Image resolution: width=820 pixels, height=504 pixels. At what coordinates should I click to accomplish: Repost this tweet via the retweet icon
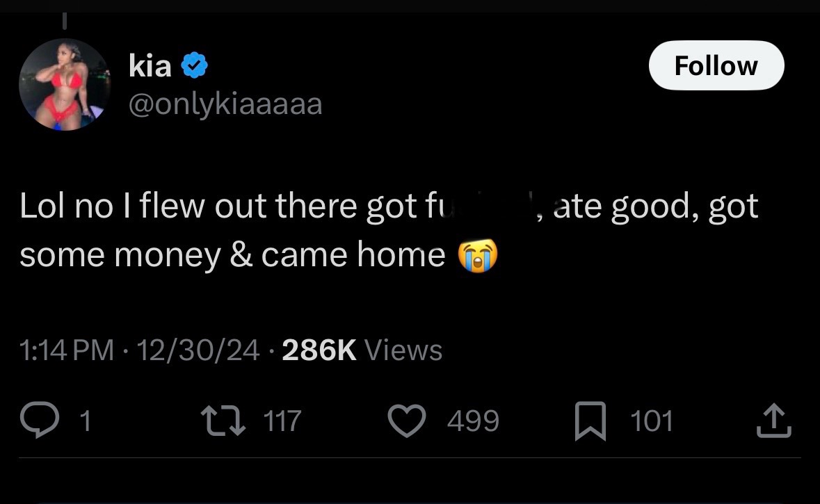pyautogui.click(x=223, y=421)
